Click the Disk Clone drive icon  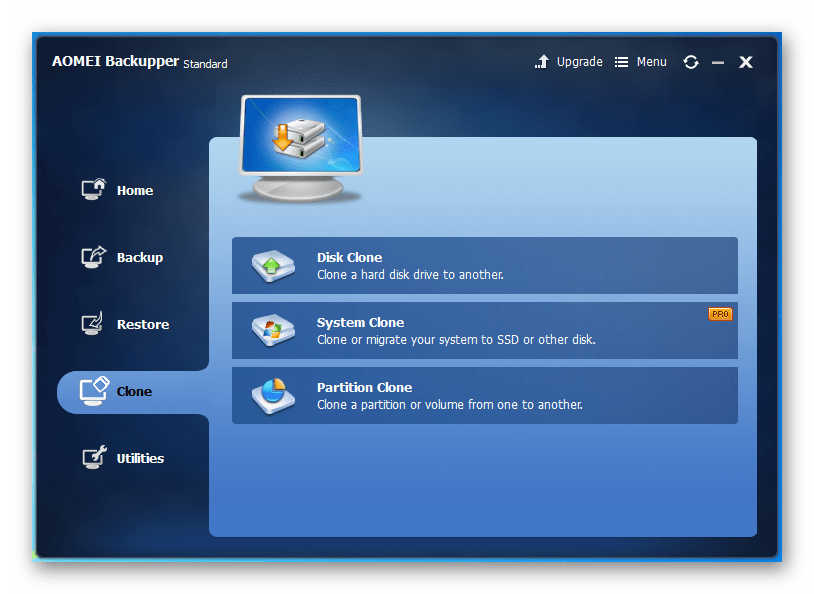click(273, 266)
